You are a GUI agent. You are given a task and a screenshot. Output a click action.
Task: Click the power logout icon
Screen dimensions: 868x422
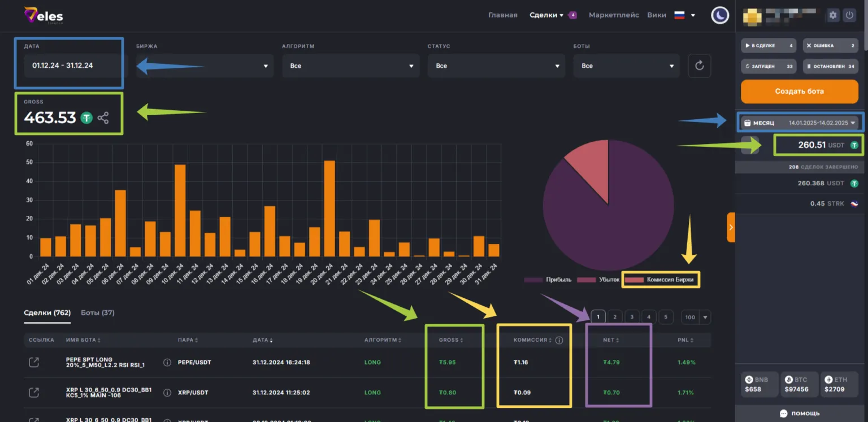coord(849,15)
